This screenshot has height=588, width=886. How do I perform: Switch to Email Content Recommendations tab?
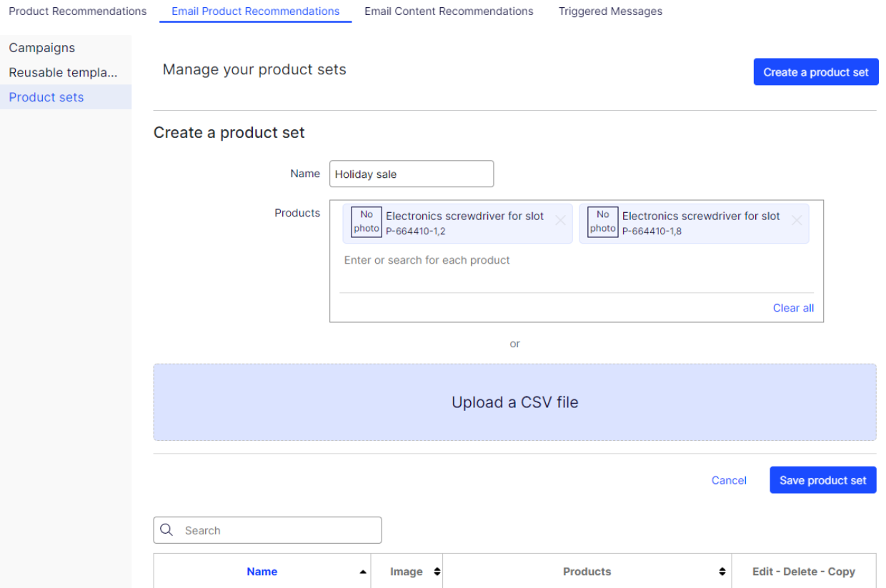click(449, 11)
